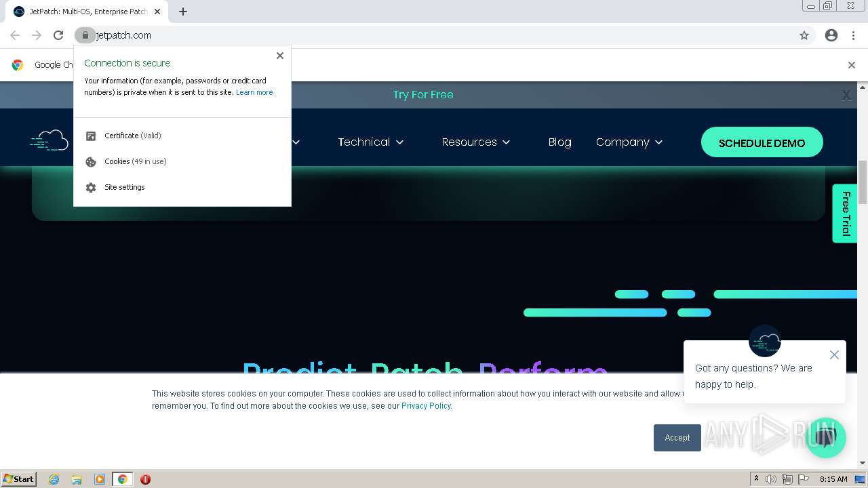Viewport: 868px width, 488px height.
Task: Open File Explorer from taskbar
Action: pyautogui.click(x=77, y=479)
